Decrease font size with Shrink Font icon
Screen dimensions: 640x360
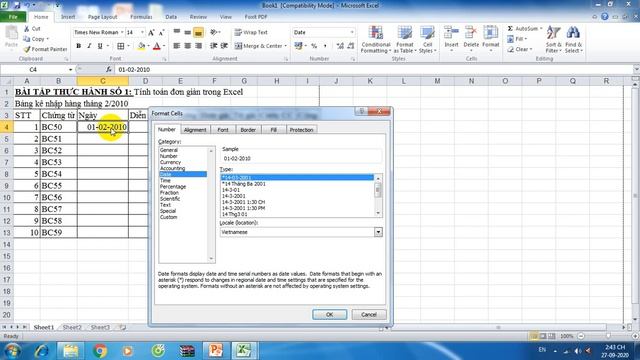coord(161,33)
